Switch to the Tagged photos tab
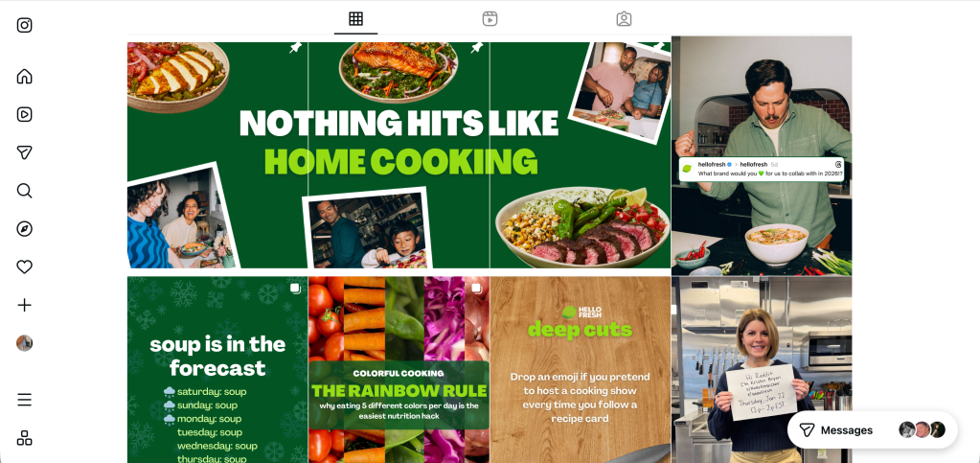Screen dimensions: 980x463 624,19
